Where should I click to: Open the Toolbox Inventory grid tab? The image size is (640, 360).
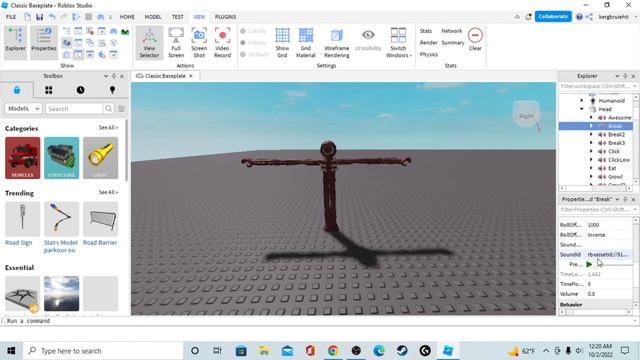pyautogui.click(x=49, y=90)
